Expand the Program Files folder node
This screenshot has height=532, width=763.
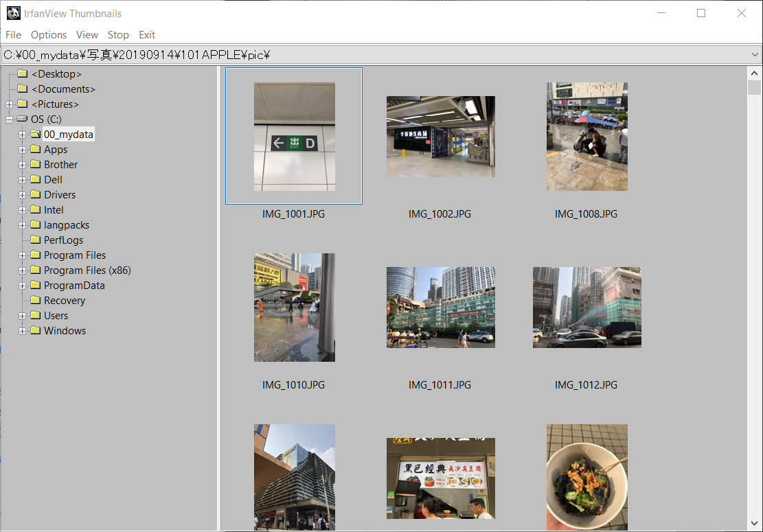pyautogui.click(x=23, y=255)
